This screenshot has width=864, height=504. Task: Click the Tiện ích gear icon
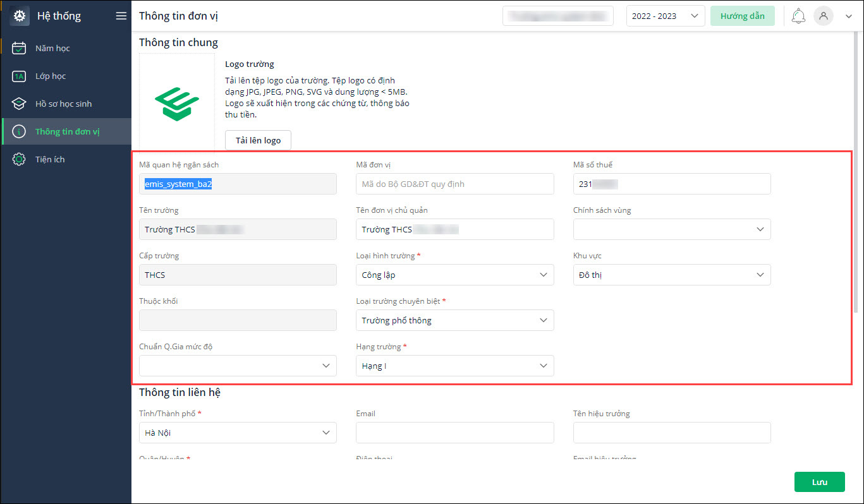[x=19, y=159]
